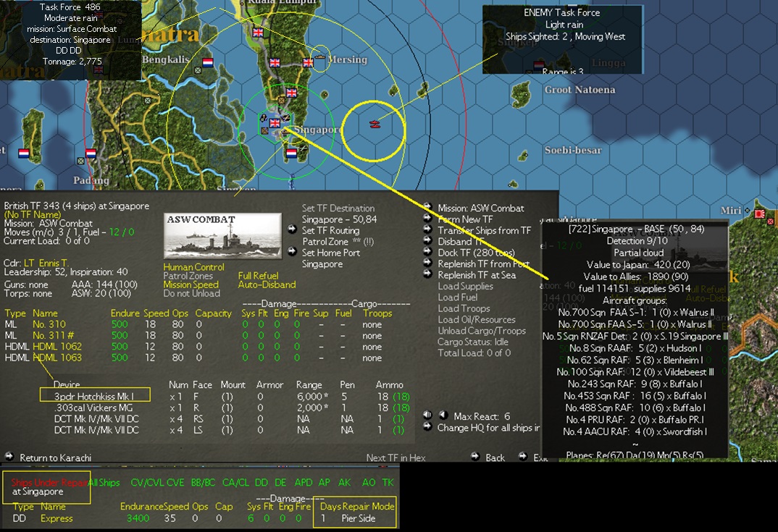778x532 pixels.
Task: Click No.100 Sqn RAF Vildebeest III group
Action: point(635,372)
